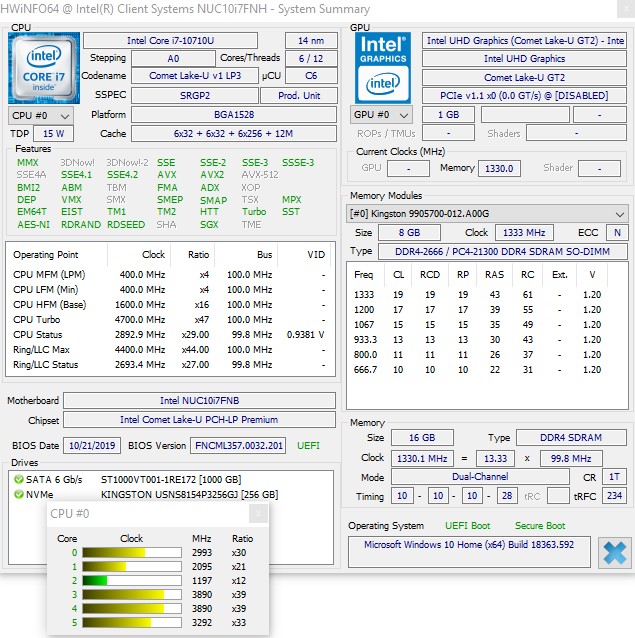Click the Freq column header in timings

[x=365, y=275]
